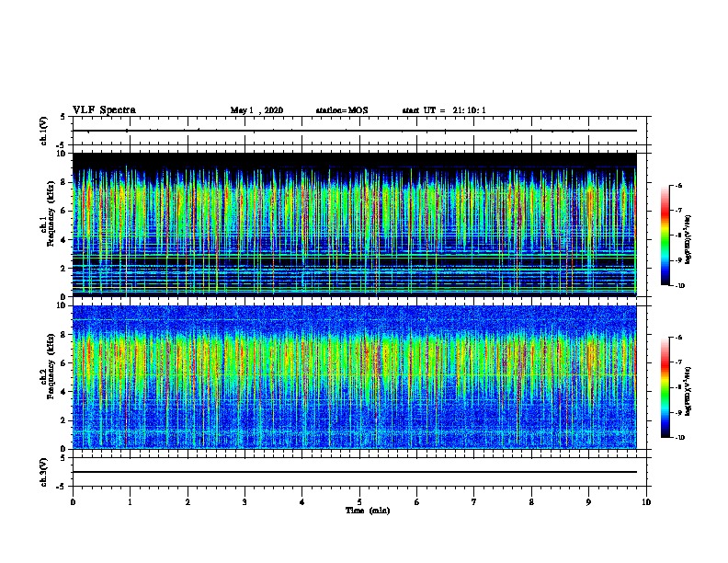The width and height of the screenshot is (728, 563).
Task: Select the "May 1 , 2020" date label
Action: (256, 110)
